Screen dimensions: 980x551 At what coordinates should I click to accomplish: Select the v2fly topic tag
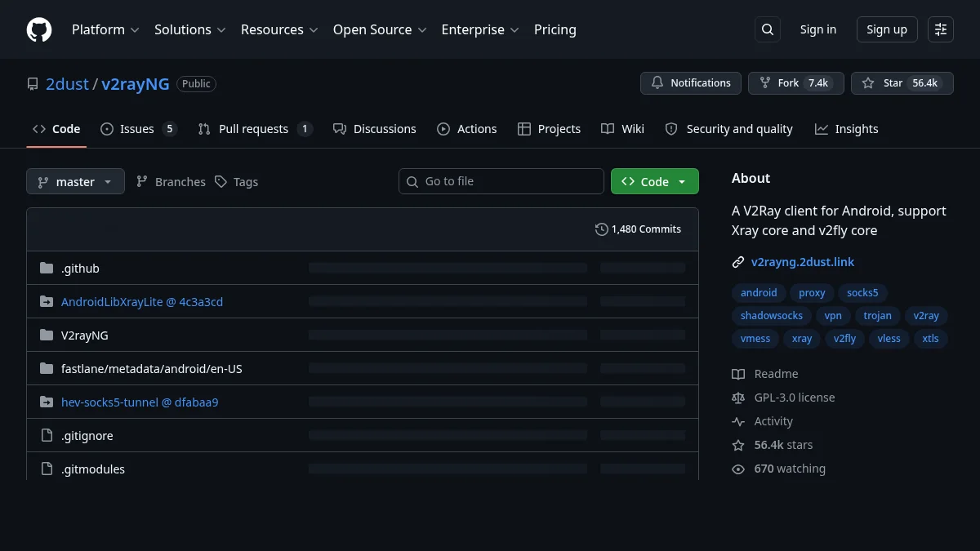[x=844, y=339]
